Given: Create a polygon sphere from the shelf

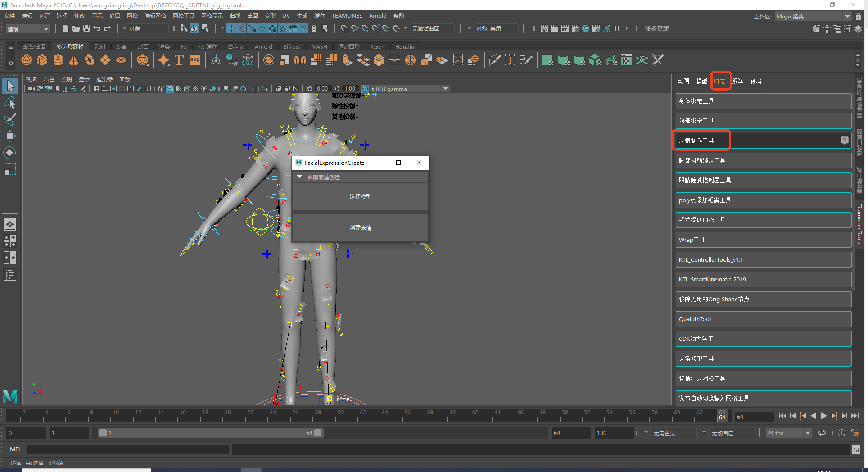Looking at the screenshot, I should tap(27, 60).
